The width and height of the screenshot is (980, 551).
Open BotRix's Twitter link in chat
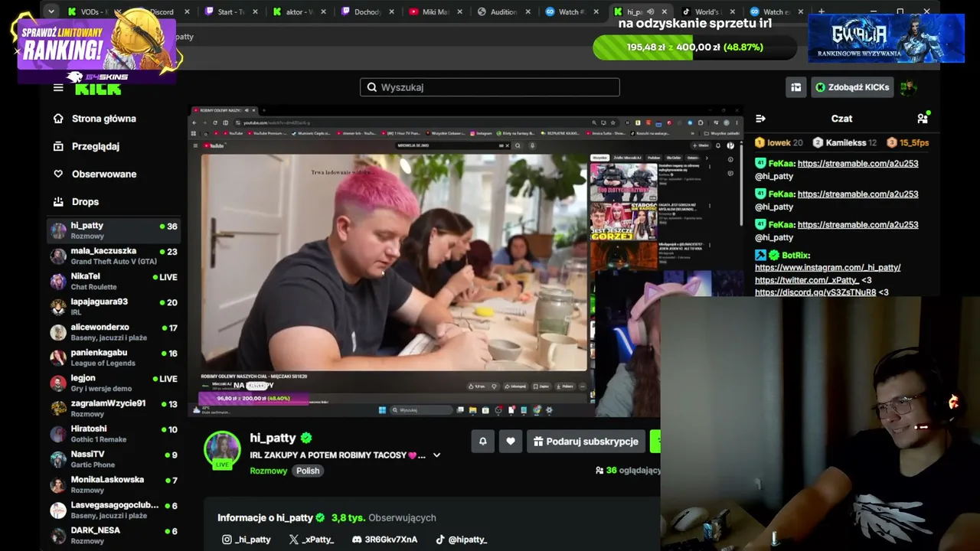pos(807,280)
